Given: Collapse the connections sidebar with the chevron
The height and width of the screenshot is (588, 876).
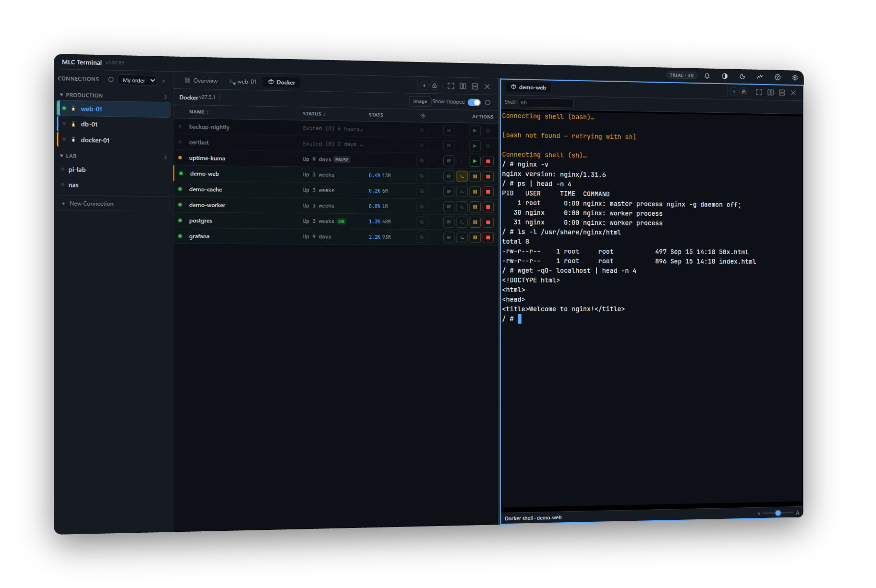Looking at the screenshot, I should click(x=164, y=81).
